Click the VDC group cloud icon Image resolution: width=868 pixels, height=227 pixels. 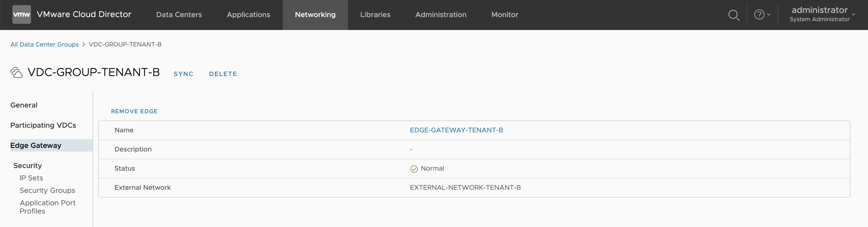coord(17,72)
